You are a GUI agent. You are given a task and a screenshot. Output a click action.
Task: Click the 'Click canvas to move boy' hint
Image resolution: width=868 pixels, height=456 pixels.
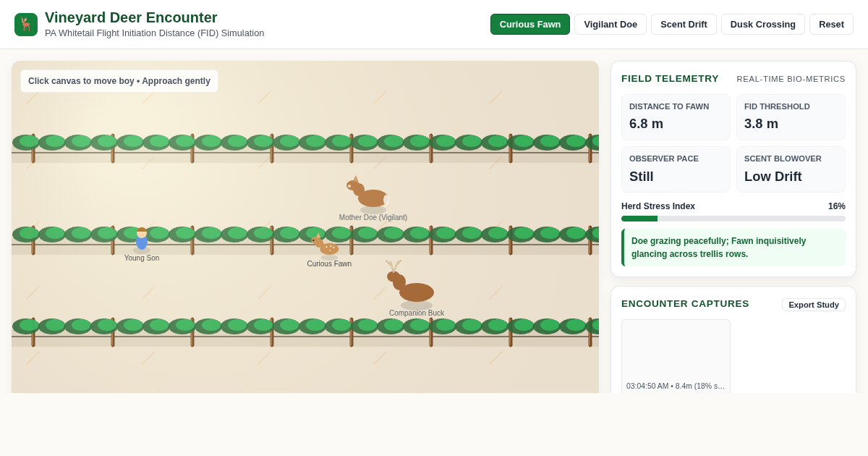(119, 81)
